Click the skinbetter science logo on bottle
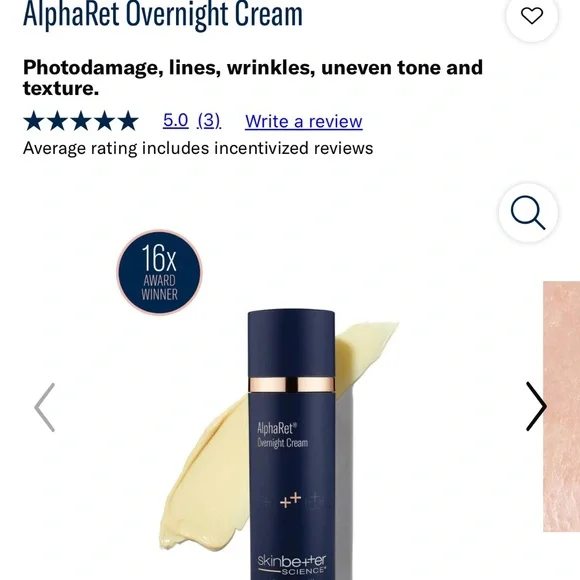Screen dimensions: 580x580 (x=291, y=564)
